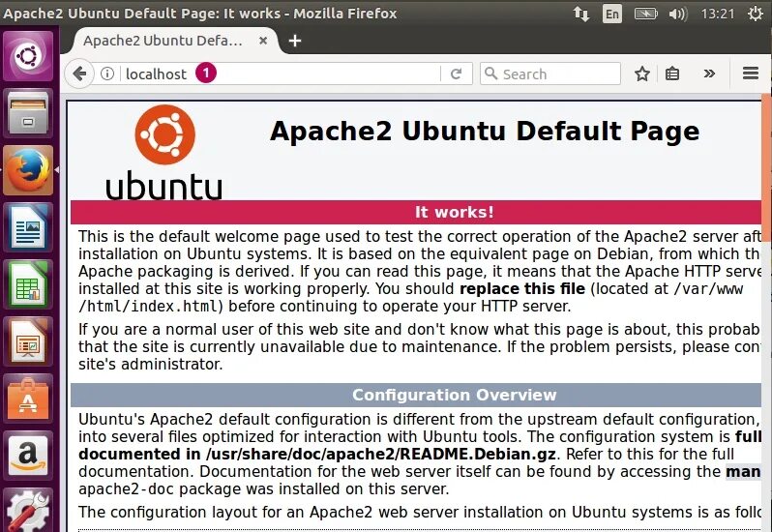Launch LibreOffice Calc from the dock
772x532 pixels.
click(x=28, y=285)
